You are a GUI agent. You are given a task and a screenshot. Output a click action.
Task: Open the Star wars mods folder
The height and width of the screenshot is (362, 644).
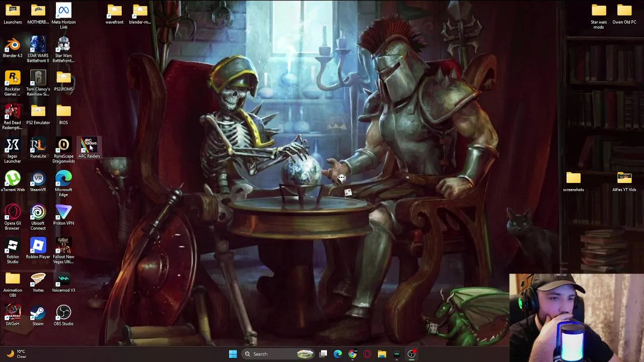point(599,16)
